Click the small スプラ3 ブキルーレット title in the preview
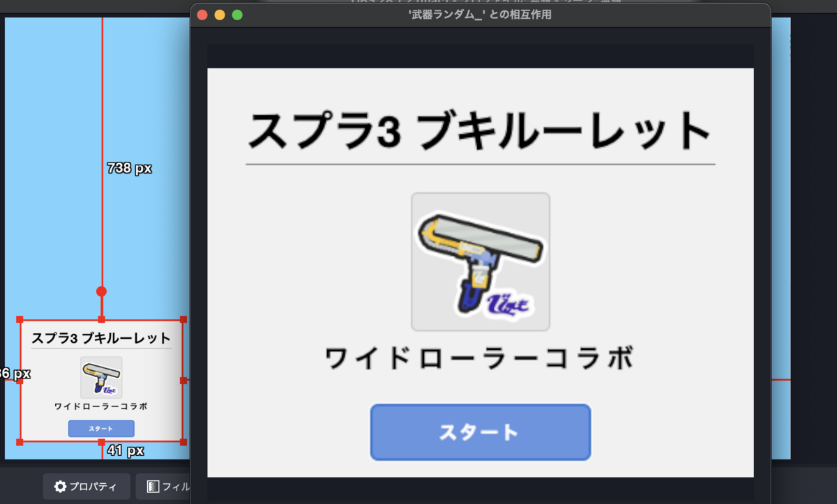 [x=101, y=339]
